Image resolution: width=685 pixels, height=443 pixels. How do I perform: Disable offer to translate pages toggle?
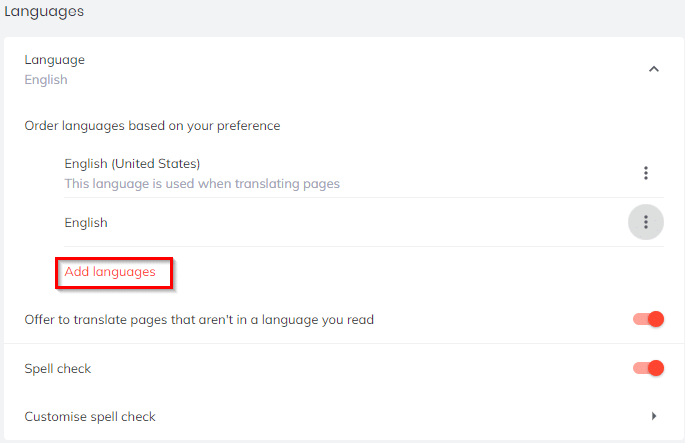coord(648,319)
